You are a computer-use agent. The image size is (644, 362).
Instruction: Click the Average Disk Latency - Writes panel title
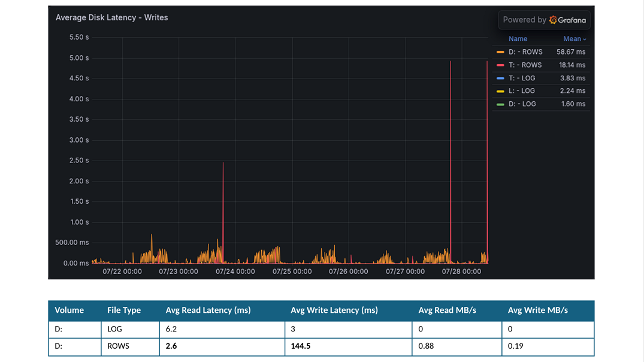111,17
